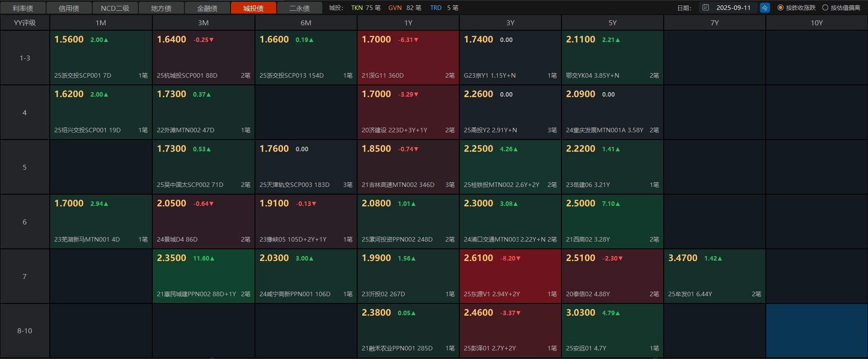Open the 25浙交投SCP001 7D cell

101,58
